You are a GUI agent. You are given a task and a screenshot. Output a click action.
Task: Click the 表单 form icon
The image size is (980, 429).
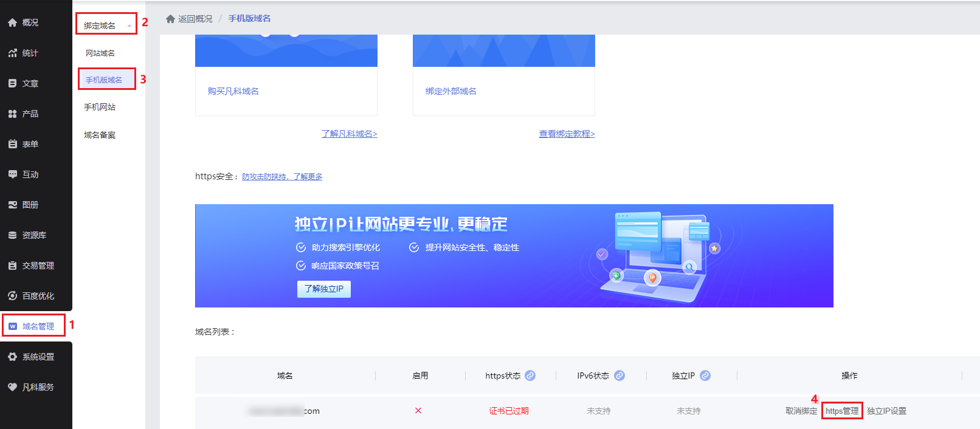pyautogui.click(x=12, y=144)
